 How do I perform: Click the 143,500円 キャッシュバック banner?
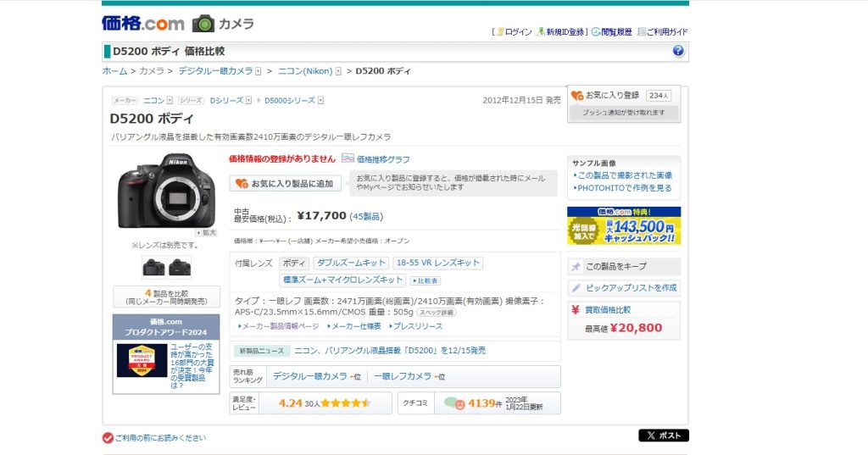[x=624, y=226]
